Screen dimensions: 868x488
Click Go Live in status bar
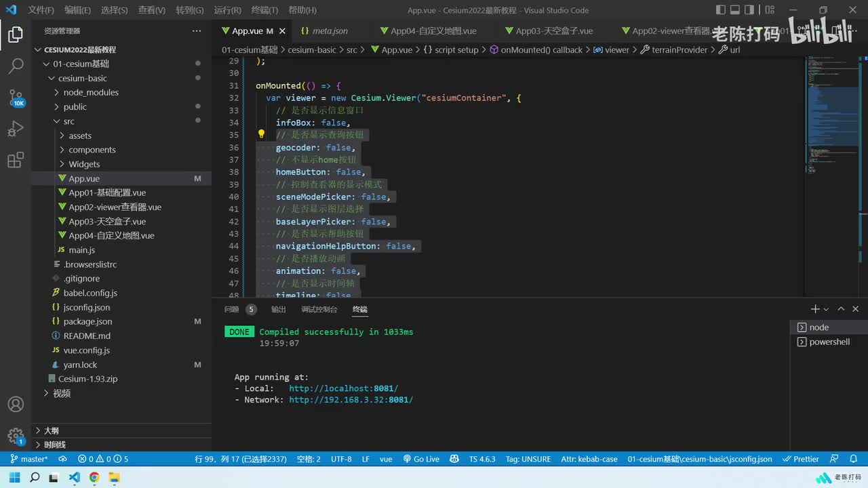click(420, 459)
